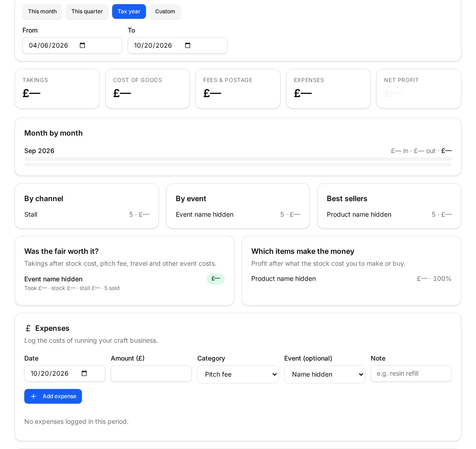Click the 'Which items make the money' heading

click(x=303, y=251)
